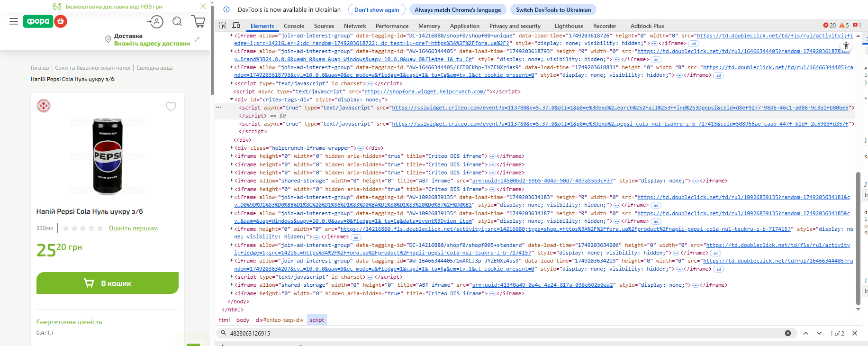Open the hamburger menu on Fora site
Viewport: 868px width, 346px height.
(14, 21)
